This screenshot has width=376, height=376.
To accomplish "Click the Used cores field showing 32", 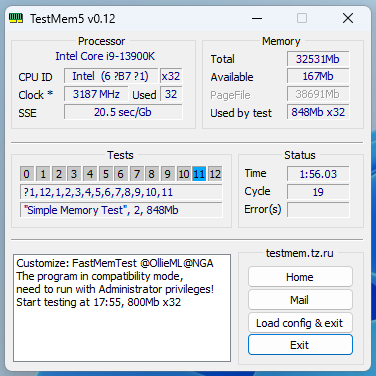I will coord(171,94).
